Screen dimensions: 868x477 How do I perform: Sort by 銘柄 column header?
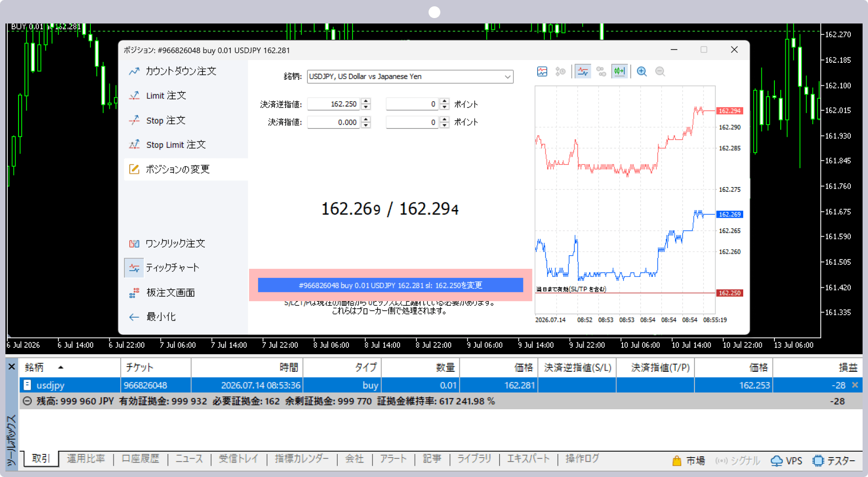[70, 368]
